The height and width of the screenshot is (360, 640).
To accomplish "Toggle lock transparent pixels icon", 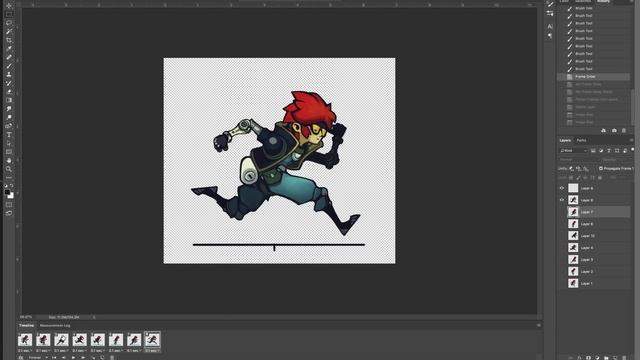I will [x=571, y=178].
